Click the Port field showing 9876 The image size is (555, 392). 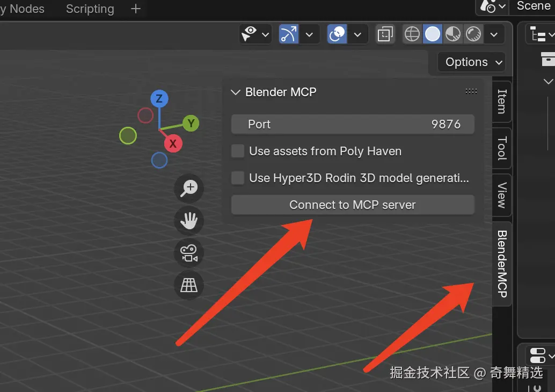click(353, 124)
